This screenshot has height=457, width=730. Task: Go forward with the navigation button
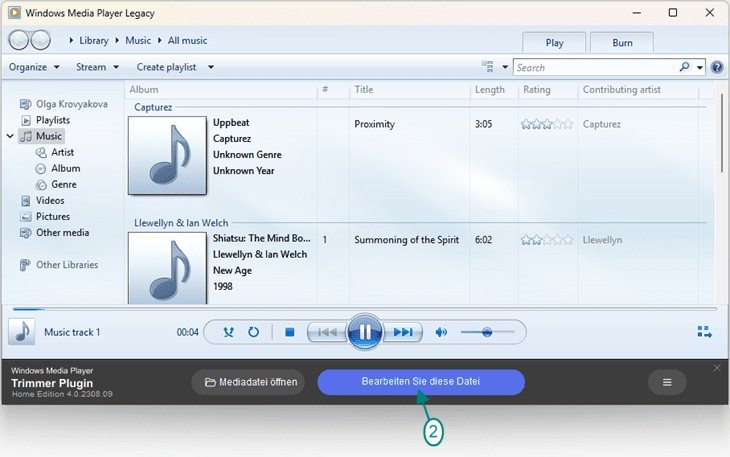(41, 40)
